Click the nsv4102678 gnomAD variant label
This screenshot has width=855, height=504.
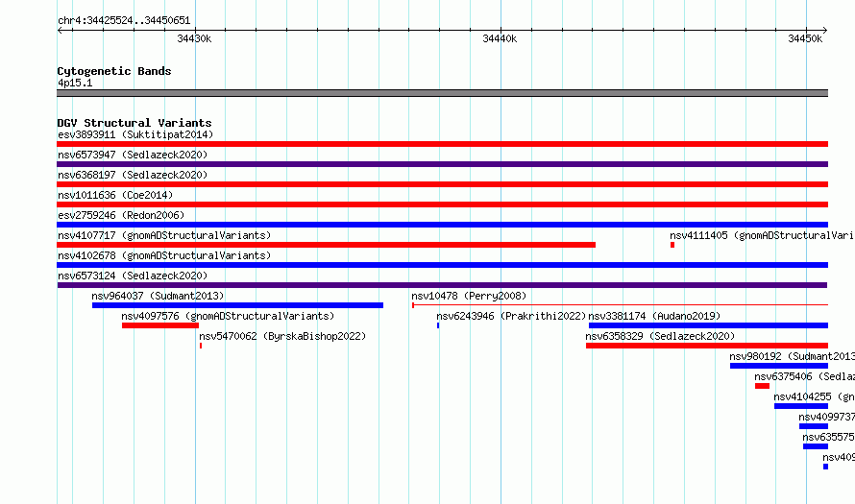(x=164, y=255)
